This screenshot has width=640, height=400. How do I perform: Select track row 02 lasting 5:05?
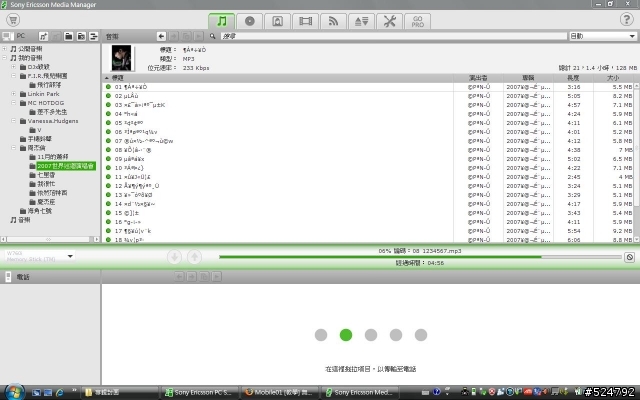coord(368,96)
